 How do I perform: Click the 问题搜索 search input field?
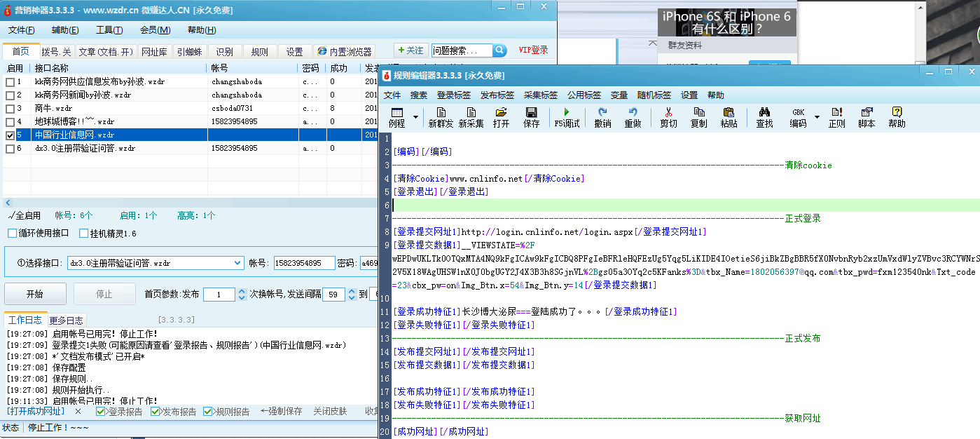point(462,50)
